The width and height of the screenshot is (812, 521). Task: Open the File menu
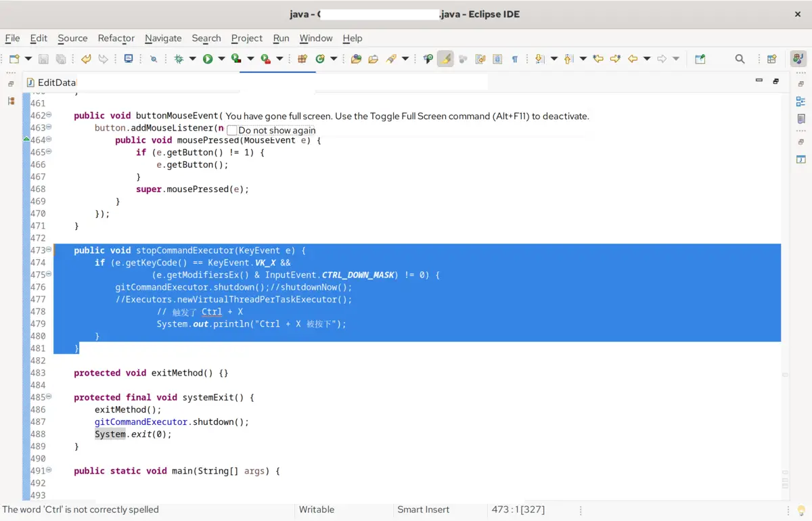pos(12,38)
